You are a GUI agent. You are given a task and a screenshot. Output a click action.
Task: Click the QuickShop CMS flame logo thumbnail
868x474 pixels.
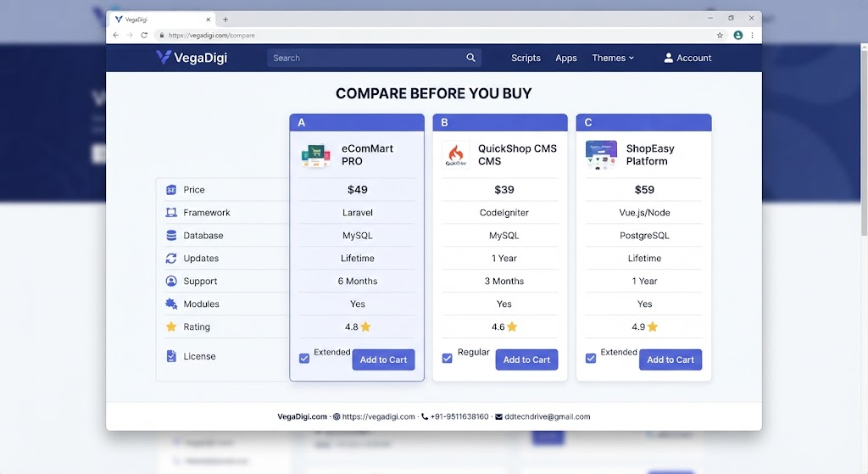click(x=455, y=154)
